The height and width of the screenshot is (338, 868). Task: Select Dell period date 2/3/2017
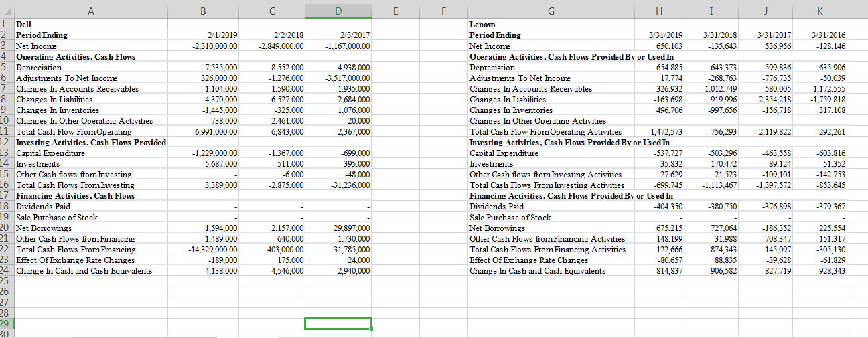(354, 35)
